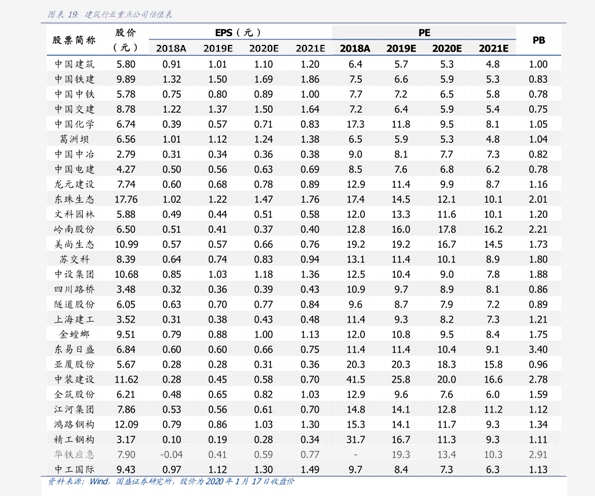595x496 pixels.
Task: Select the stock name 葛洲坝
Action: [x=74, y=139]
